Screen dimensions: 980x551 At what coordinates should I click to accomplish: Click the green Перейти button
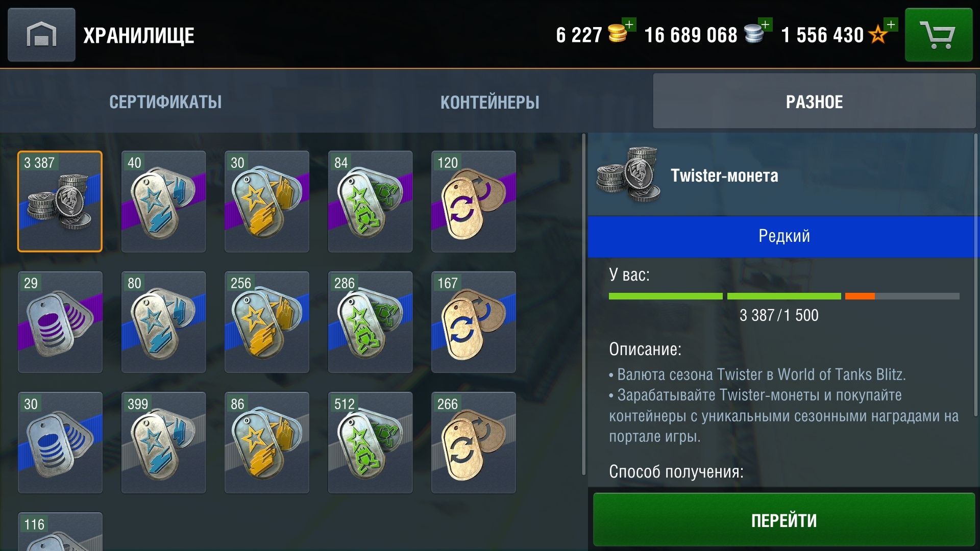coord(784,520)
